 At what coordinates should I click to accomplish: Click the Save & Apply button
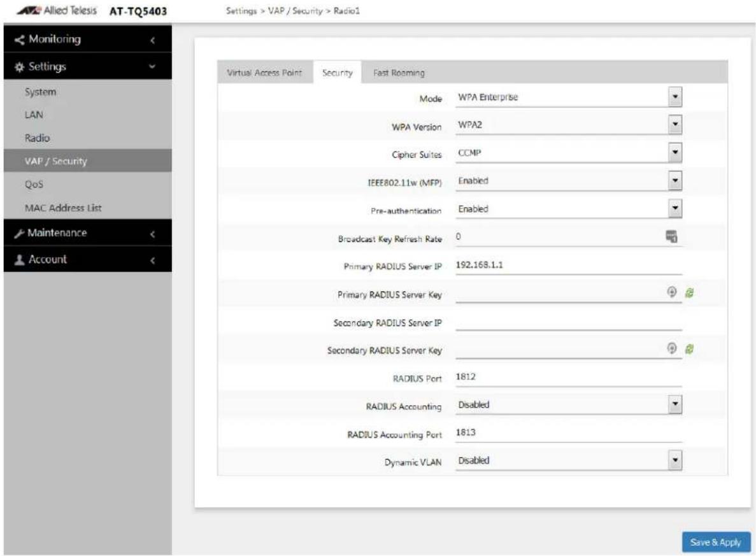click(x=715, y=542)
